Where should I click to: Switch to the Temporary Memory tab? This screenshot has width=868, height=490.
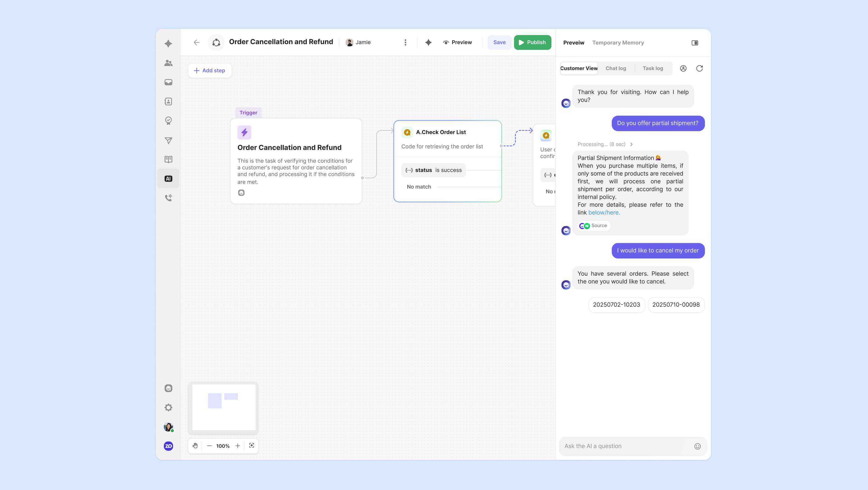(x=618, y=43)
